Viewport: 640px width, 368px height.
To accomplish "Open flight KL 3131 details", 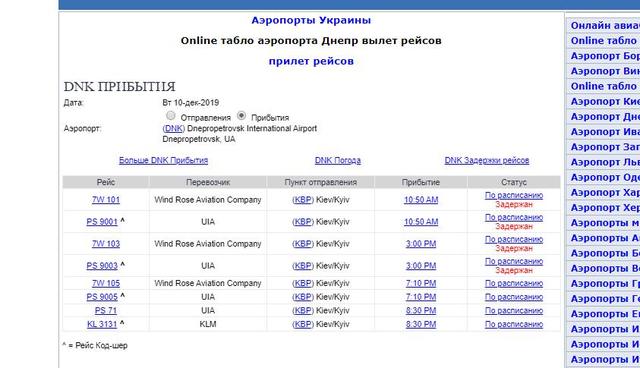I will tap(102, 324).
